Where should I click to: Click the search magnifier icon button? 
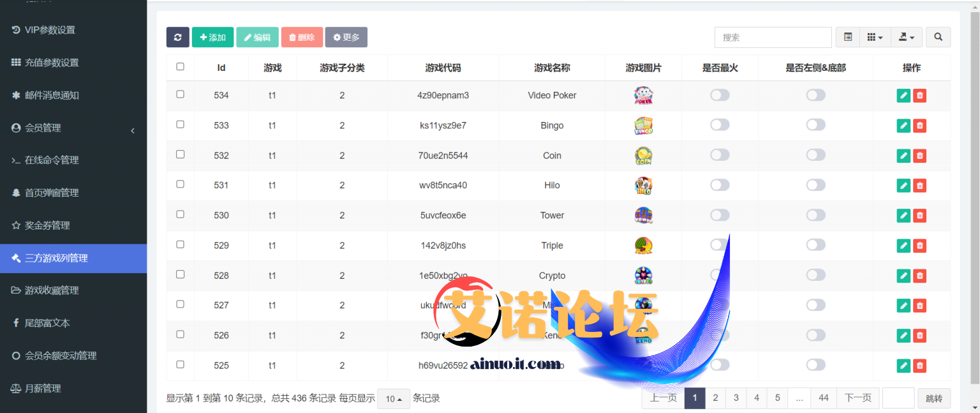pyautogui.click(x=938, y=37)
